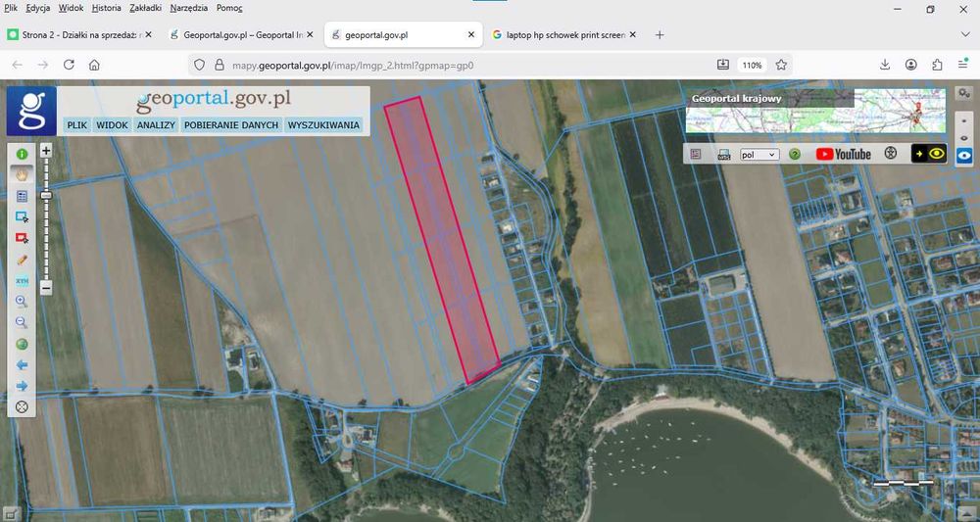Image resolution: width=980 pixels, height=522 pixels.
Task: Open the browser downloads icon
Action: (x=885, y=65)
